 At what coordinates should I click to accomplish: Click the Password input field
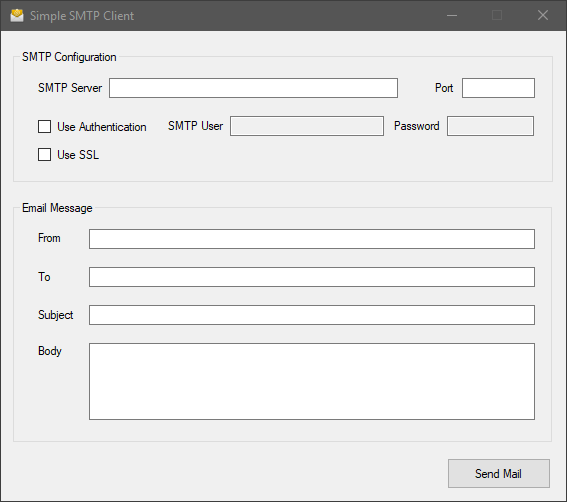(x=490, y=126)
